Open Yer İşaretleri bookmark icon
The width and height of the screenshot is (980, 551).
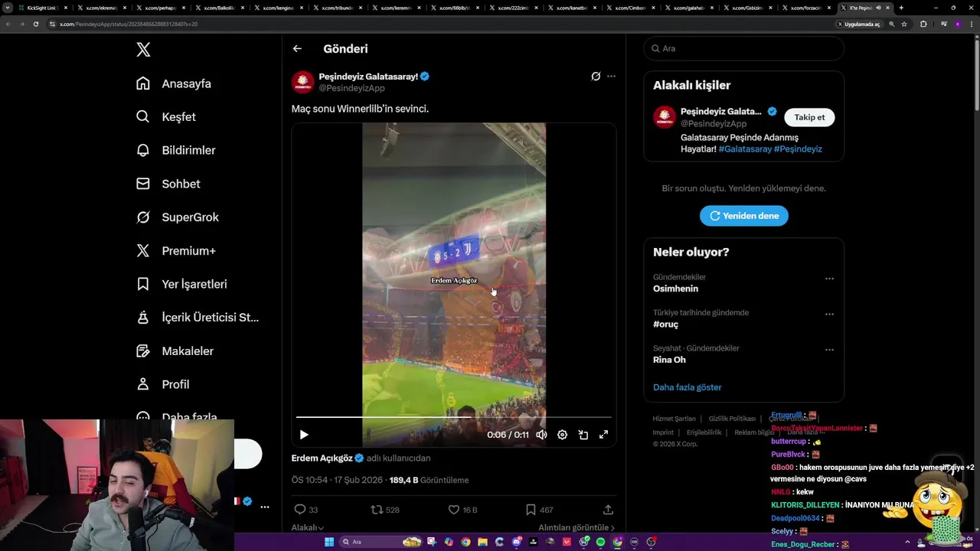pos(143,284)
